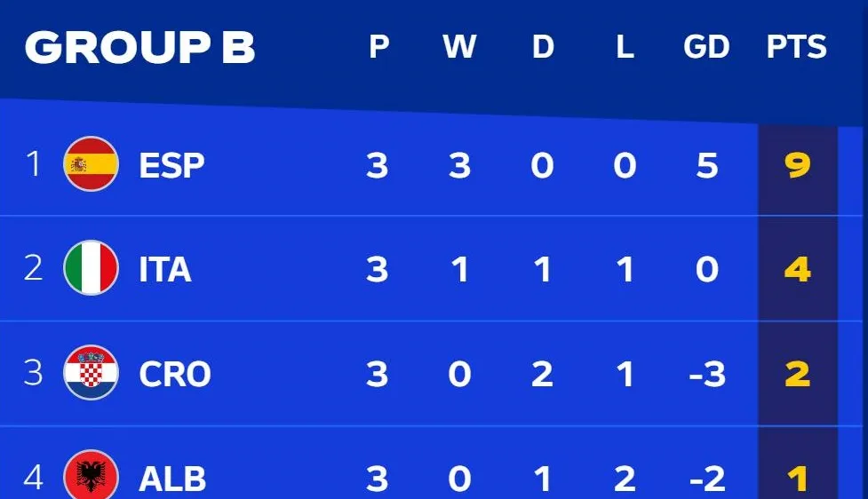868x499 pixels.
Task: Click the Albania flag icon
Action: [91, 475]
